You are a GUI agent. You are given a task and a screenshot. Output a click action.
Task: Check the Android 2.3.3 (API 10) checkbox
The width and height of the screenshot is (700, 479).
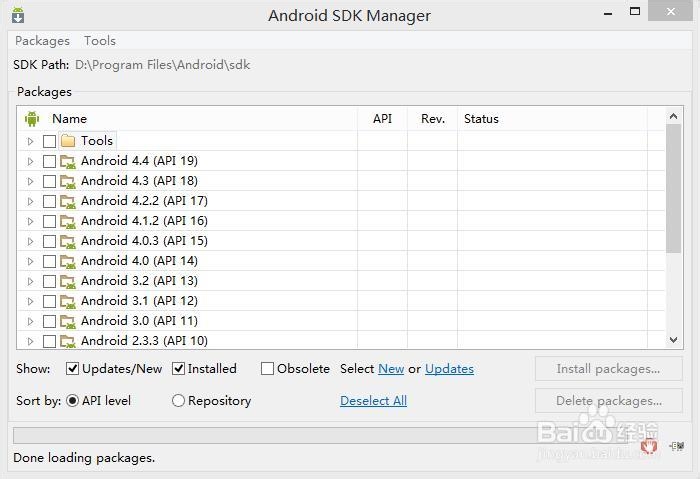click(x=49, y=342)
